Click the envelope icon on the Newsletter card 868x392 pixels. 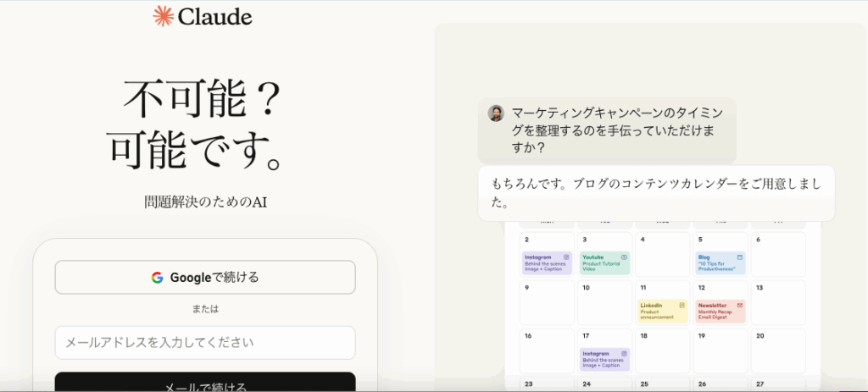(739, 305)
